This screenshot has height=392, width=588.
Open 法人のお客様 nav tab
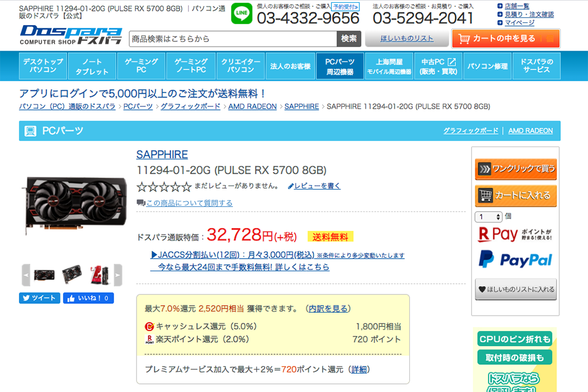coord(290,66)
